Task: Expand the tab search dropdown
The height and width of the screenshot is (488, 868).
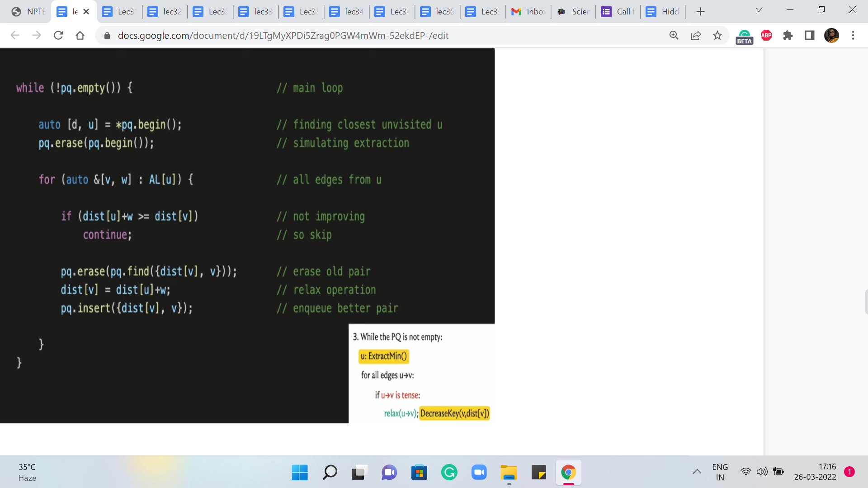Action: (x=759, y=10)
